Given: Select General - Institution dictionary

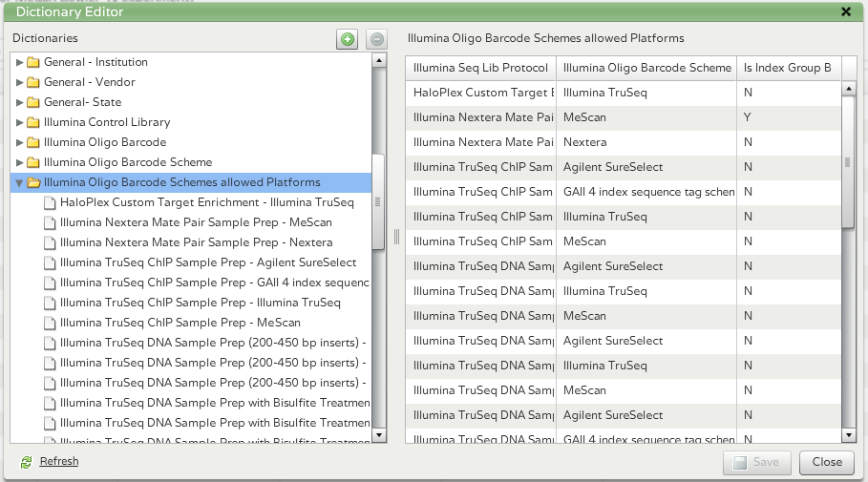Looking at the screenshot, I should (x=95, y=62).
